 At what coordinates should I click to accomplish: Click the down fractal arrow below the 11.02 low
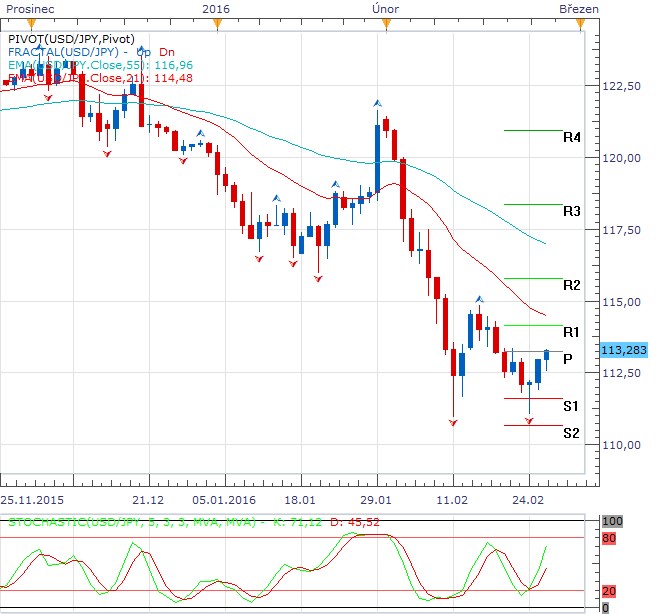(x=453, y=423)
